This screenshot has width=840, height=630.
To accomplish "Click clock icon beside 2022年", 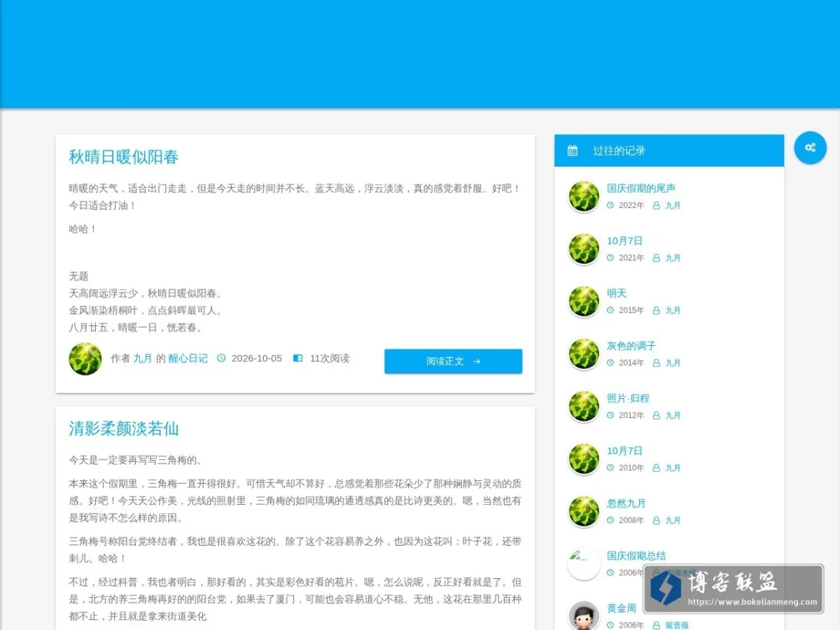I will click(610, 205).
